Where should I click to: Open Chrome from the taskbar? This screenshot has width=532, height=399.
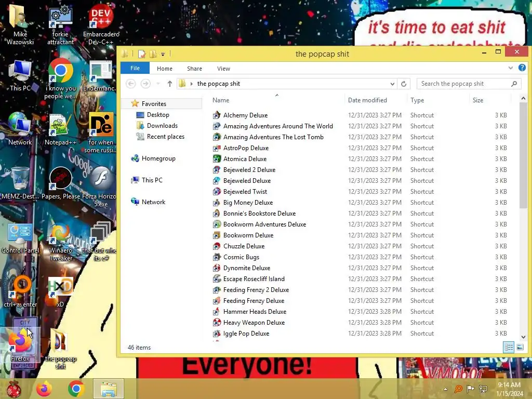76,389
